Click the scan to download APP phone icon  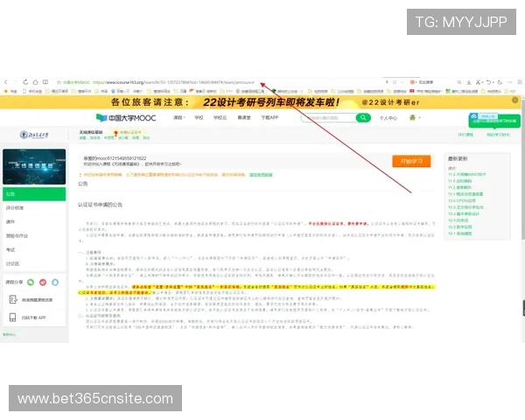pyautogui.click(x=12, y=317)
